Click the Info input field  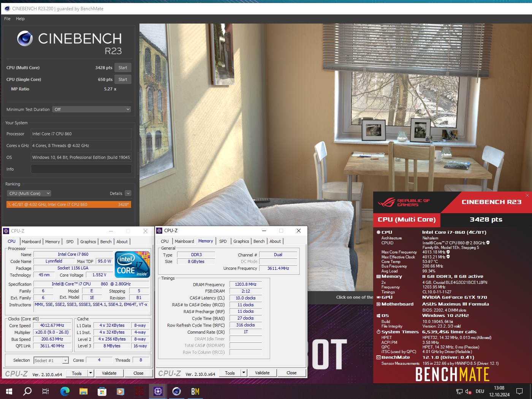pos(81,169)
